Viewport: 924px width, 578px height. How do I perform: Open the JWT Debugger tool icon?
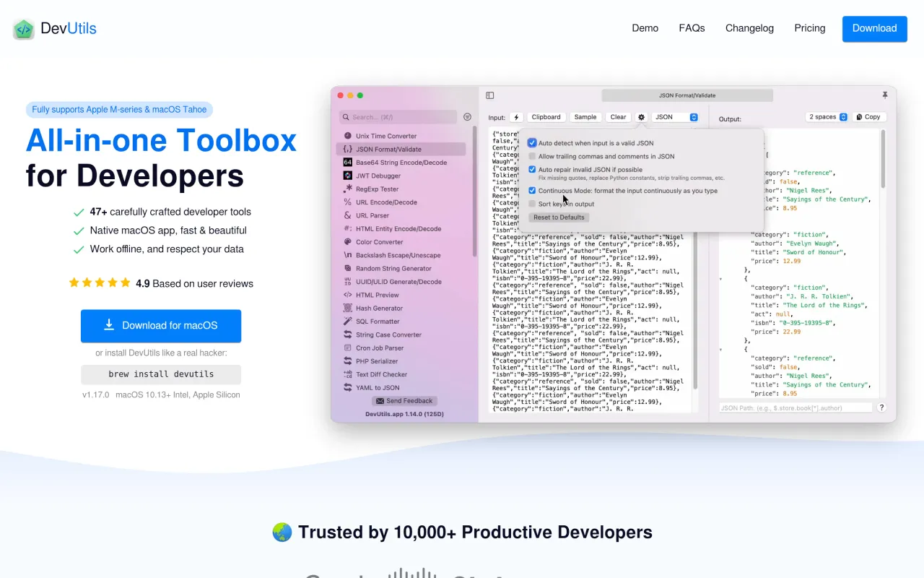pos(348,176)
